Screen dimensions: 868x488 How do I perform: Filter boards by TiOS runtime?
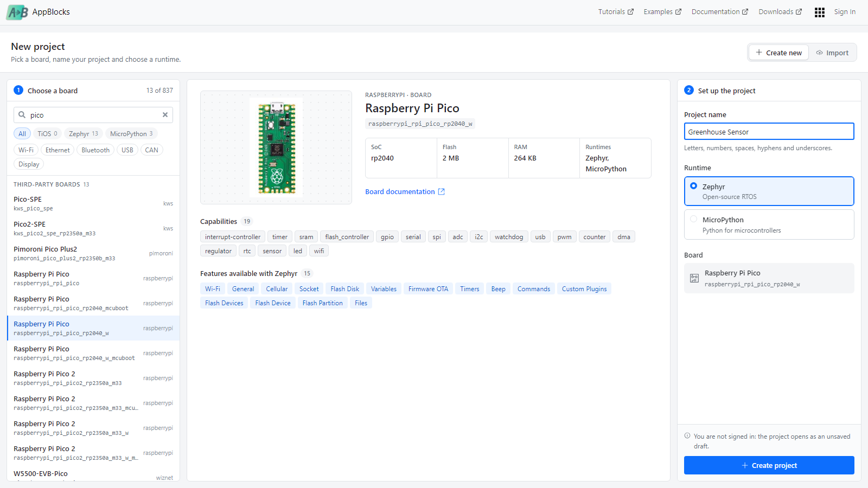click(47, 134)
